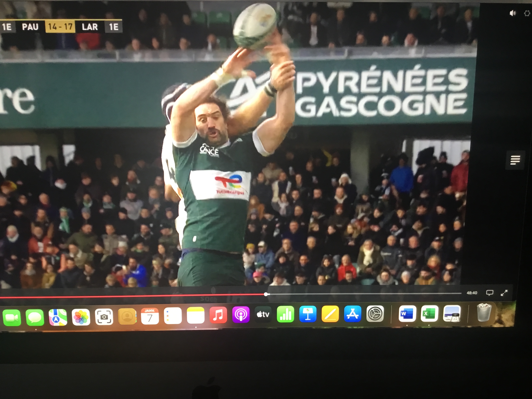Open the Apple TV app
The height and width of the screenshot is (399, 532).
click(x=263, y=314)
